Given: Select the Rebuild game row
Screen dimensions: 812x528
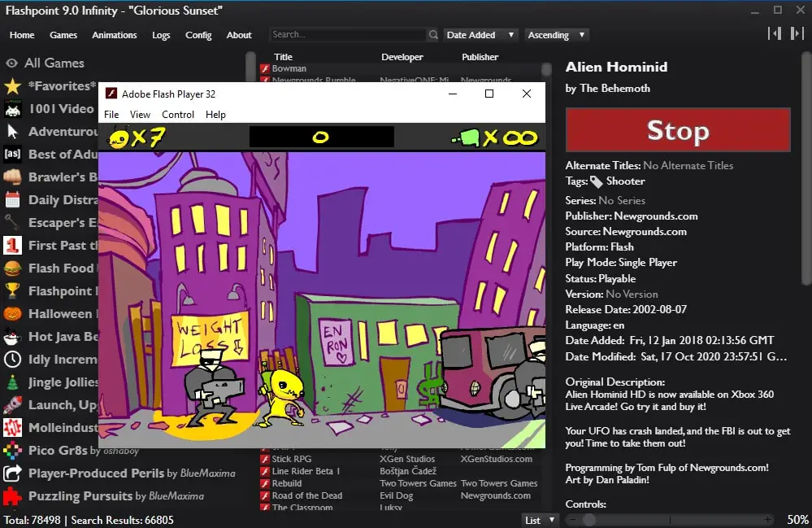Looking at the screenshot, I should pyautogui.click(x=402, y=483).
